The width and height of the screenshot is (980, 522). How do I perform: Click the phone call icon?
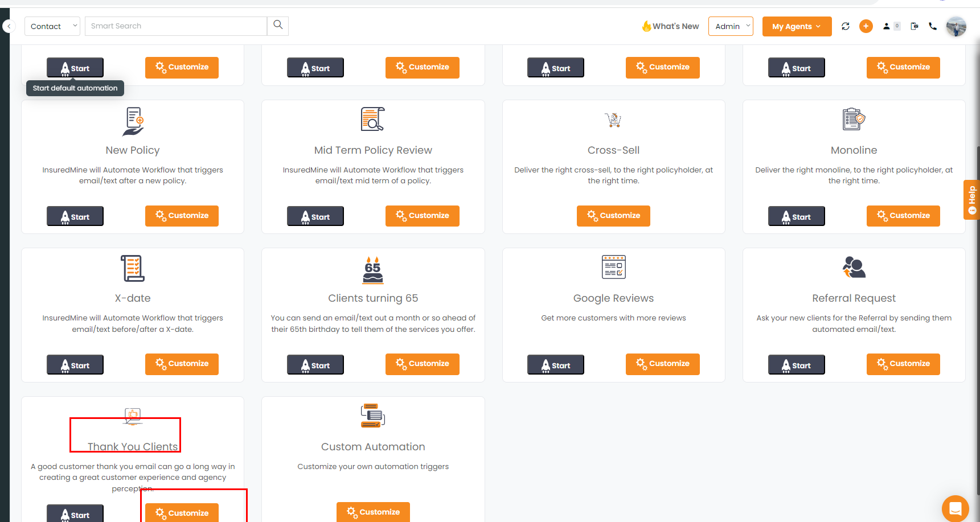(933, 26)
